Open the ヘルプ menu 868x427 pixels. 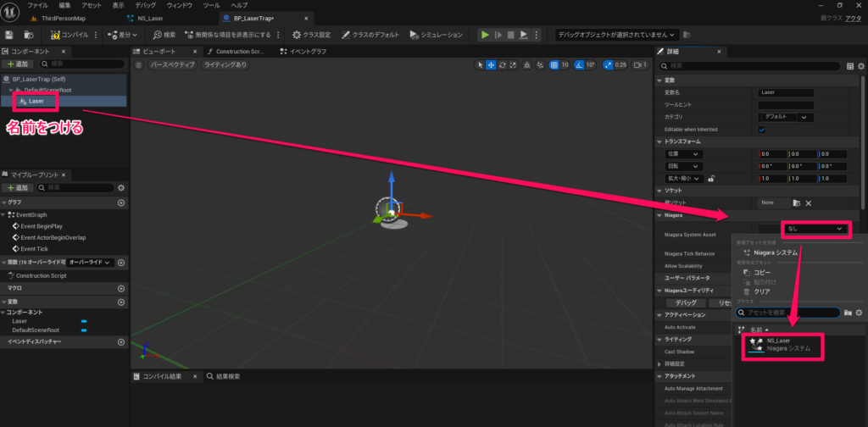[239, 5]
